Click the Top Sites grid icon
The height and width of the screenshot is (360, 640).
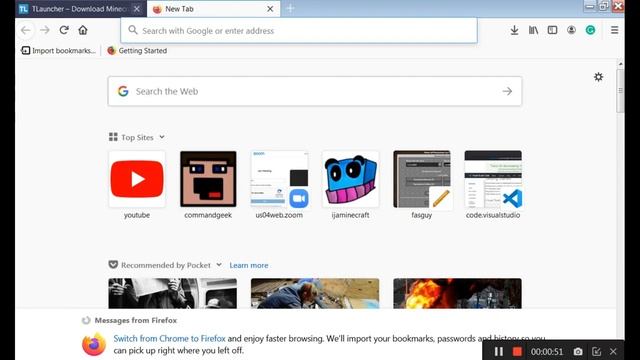[113, 137]
